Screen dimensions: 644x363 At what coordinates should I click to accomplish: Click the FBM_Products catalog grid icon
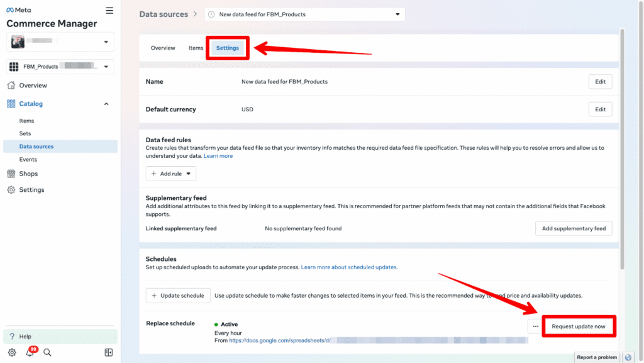[14, 67]
